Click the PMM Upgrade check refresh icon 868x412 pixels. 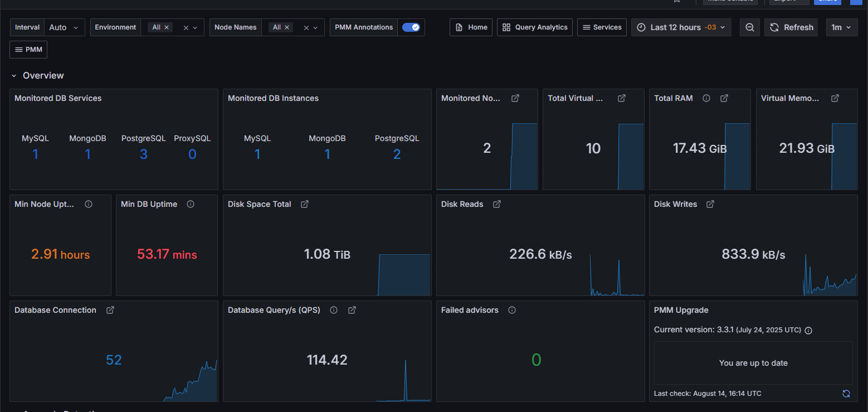[x=846, y=394]
